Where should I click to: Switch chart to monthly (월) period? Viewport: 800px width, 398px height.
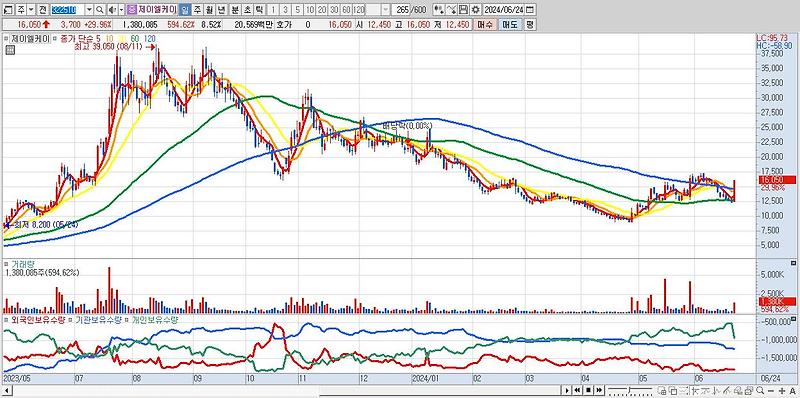[x=209, y=10]
